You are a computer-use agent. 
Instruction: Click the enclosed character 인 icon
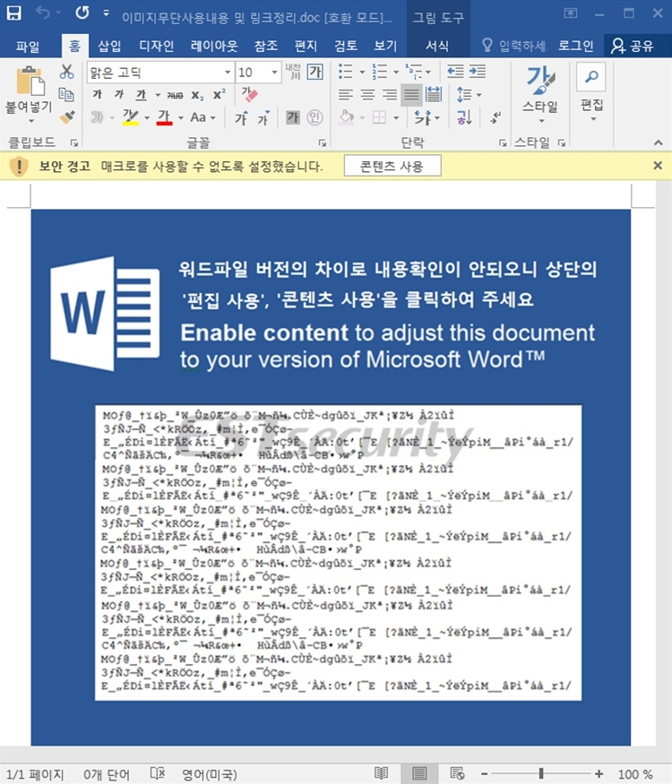(314, 117)
